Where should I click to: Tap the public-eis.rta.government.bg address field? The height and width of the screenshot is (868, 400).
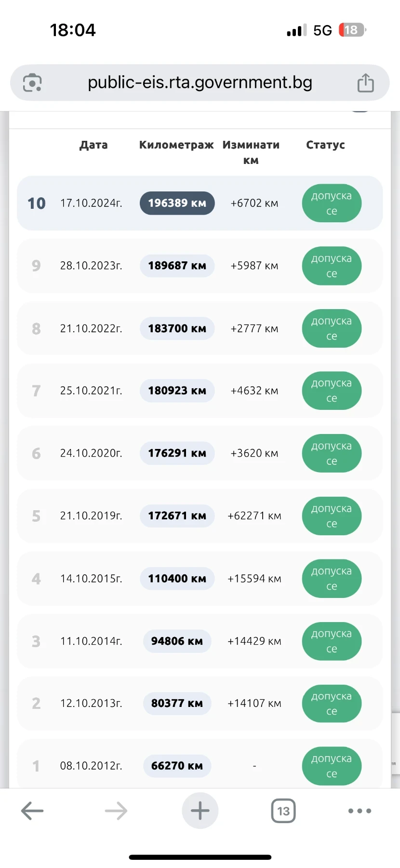(x=200, y=82)
